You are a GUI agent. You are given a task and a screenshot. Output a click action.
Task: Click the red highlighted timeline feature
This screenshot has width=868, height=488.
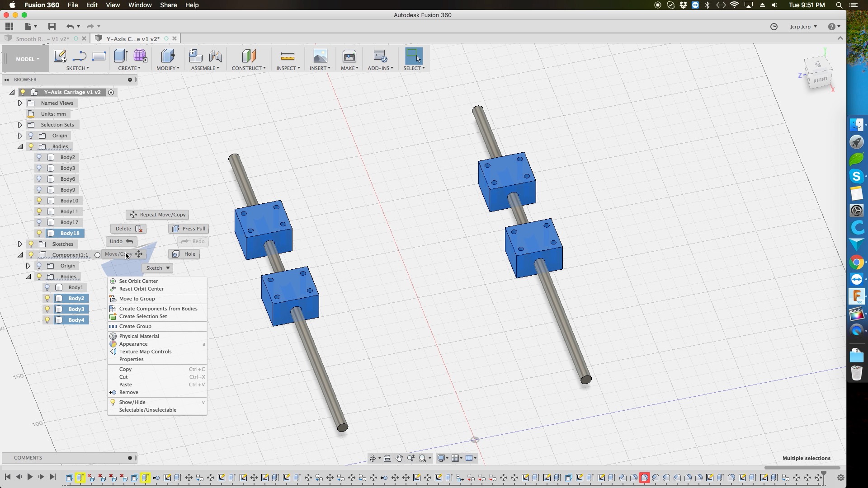point(644,478)
